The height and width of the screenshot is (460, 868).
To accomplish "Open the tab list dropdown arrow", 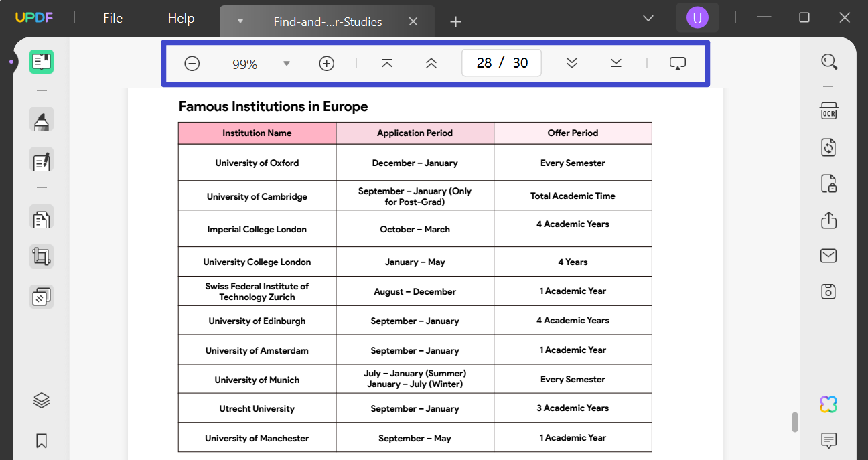I will pyautogui.click(x=240, y=21).
